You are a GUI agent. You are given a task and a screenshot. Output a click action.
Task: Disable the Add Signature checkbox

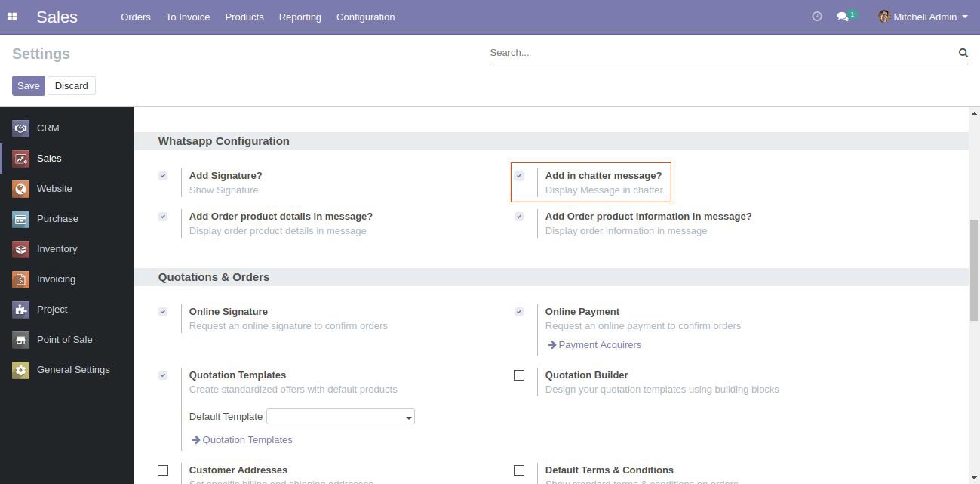(163, 176)
